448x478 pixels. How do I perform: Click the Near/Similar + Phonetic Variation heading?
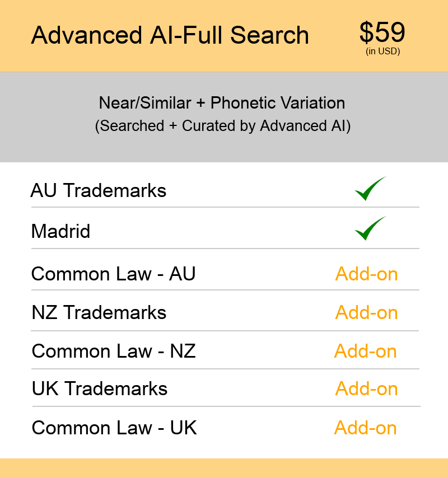click(x=222, y=103)
